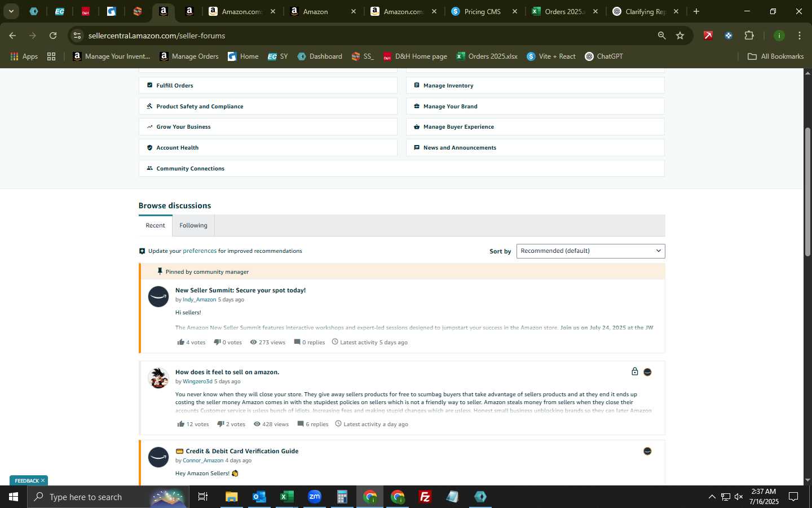Open News and Announcements category

535,148
